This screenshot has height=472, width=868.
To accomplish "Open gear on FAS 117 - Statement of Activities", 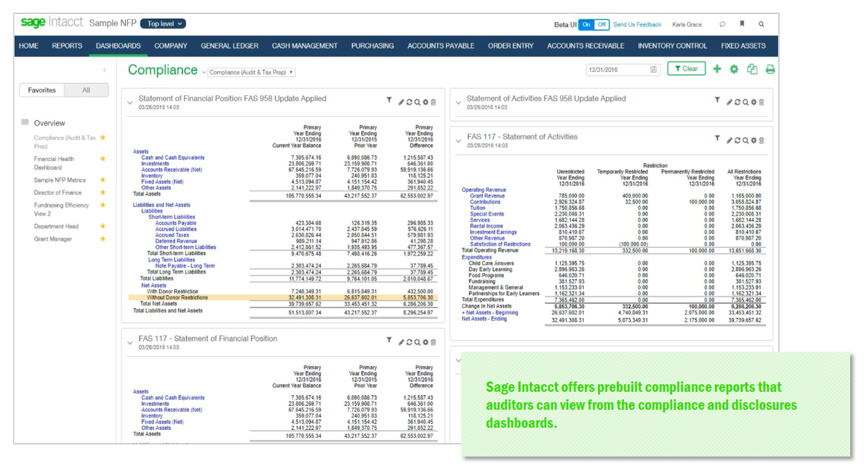I will (753, 140).
